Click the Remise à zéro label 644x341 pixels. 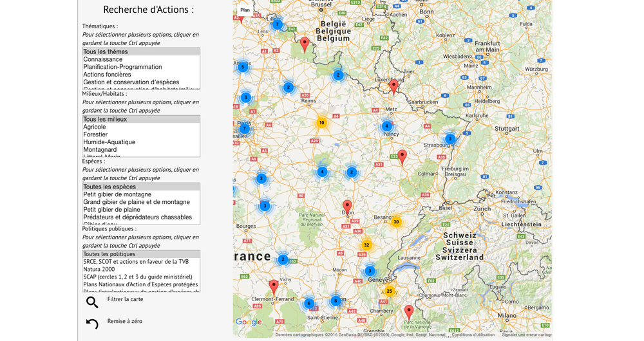[x=125, y=321]
